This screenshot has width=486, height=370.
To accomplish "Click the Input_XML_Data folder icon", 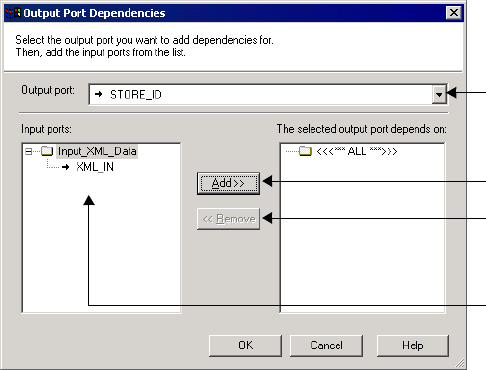I will coord(47,151).
